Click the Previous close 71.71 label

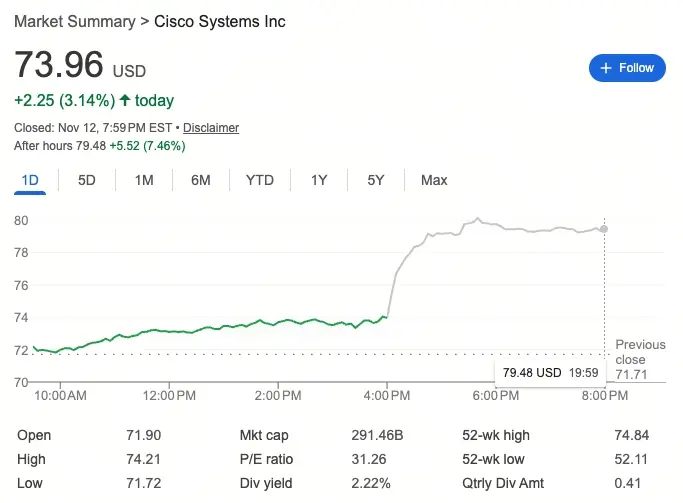click(x=640, y=359)
